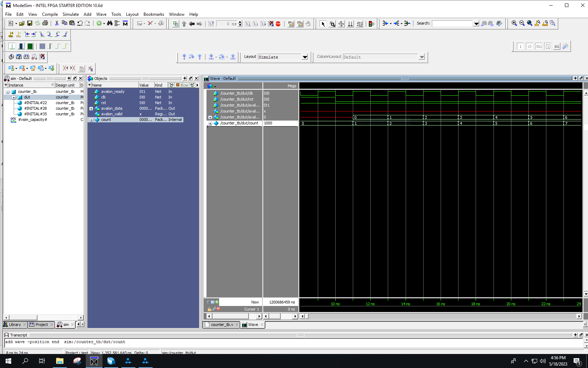Click the wave horizontal scrollbar right arrow
The width and height of the screenshot is (588, 368).
(x=579, y=316)
